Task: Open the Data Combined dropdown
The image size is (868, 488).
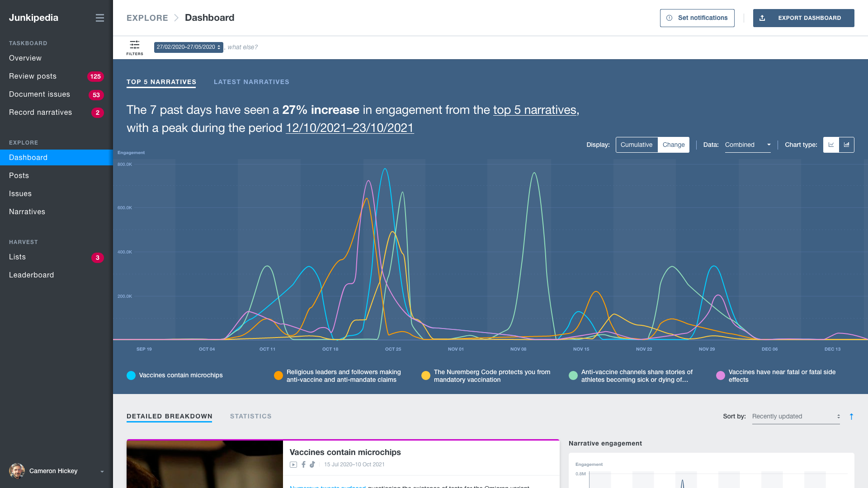Action: pyautogui.click(x=748, y=145)
